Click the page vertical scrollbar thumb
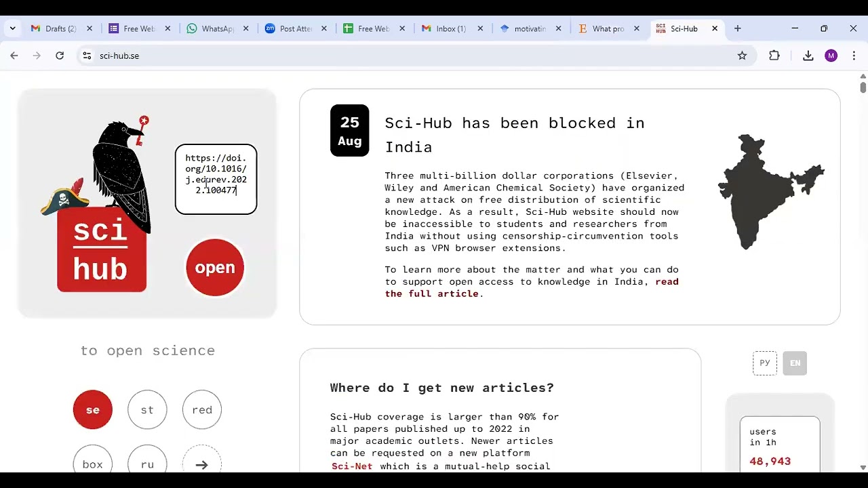868x488 pixels. 863,87
